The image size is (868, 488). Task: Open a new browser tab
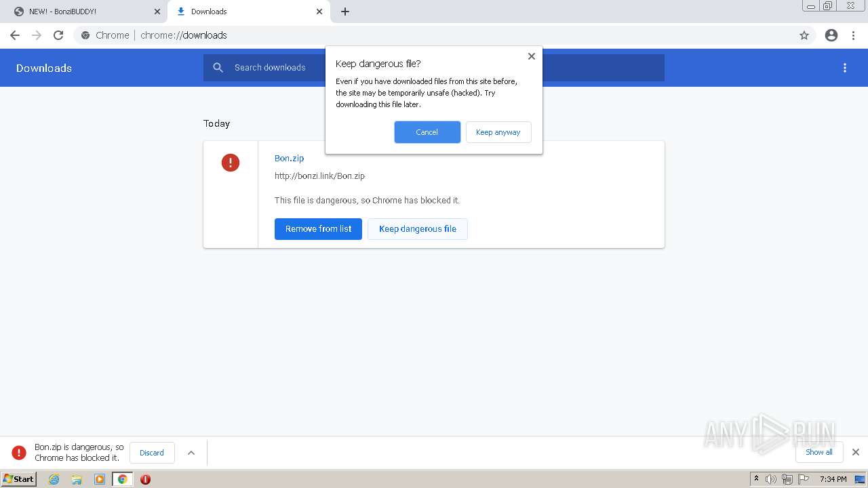click(x=345, y=12)
